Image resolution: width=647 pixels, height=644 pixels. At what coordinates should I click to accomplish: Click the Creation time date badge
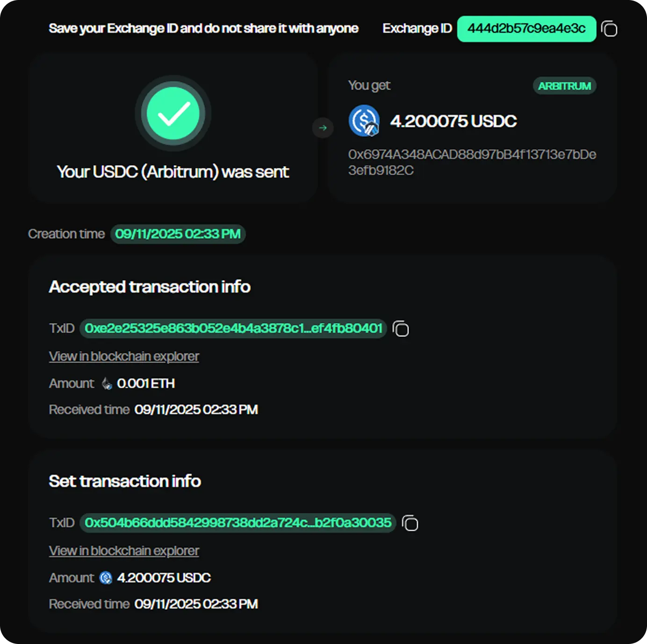click(178, 234)
